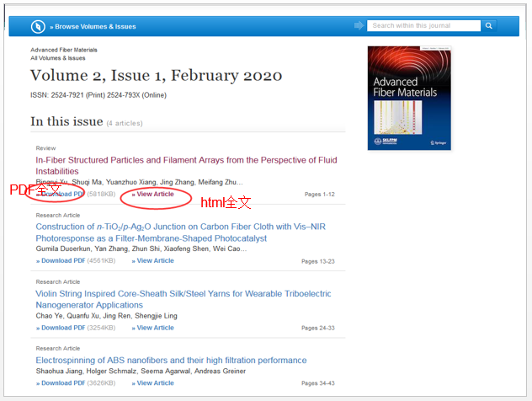Click 'Pages 24-33' text

318,328
